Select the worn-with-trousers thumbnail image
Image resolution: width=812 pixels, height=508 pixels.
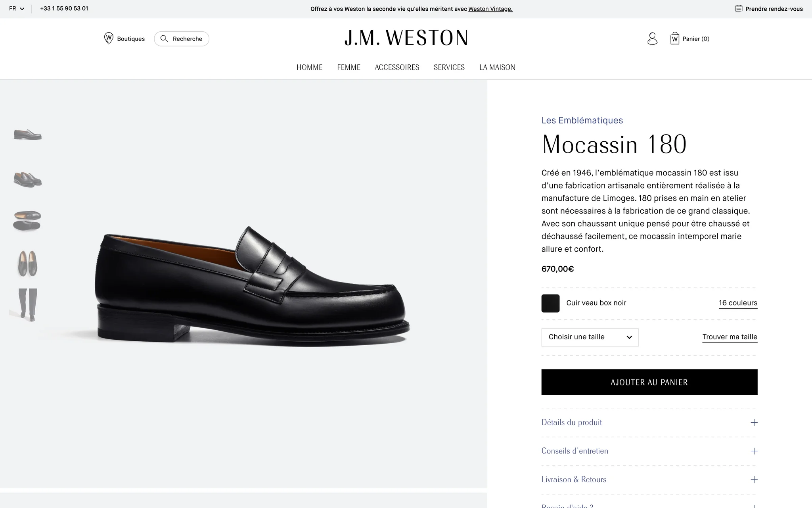click(28, 305)
